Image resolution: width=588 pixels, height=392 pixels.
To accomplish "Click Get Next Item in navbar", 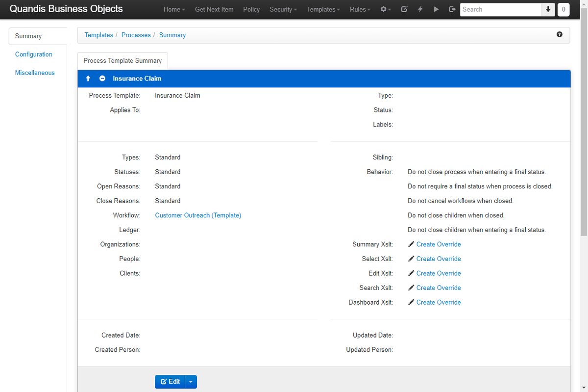I will 214,9.
